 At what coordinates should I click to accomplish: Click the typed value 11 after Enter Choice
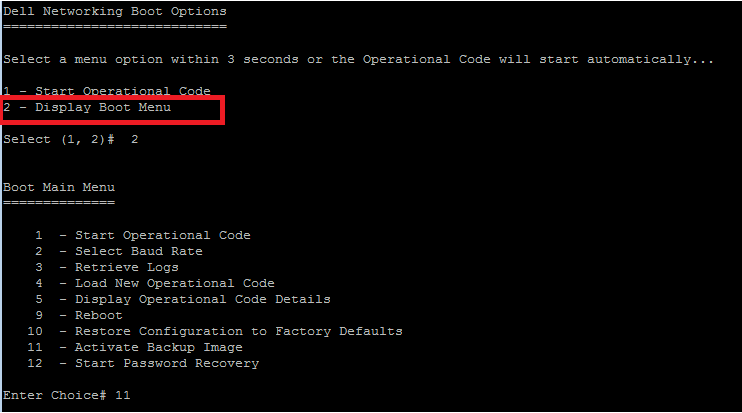pos(123,395)
